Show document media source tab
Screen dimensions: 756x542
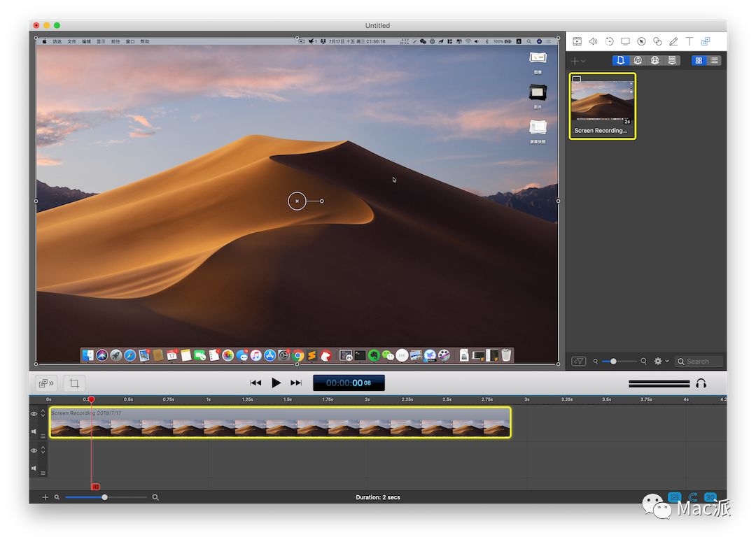620,60
